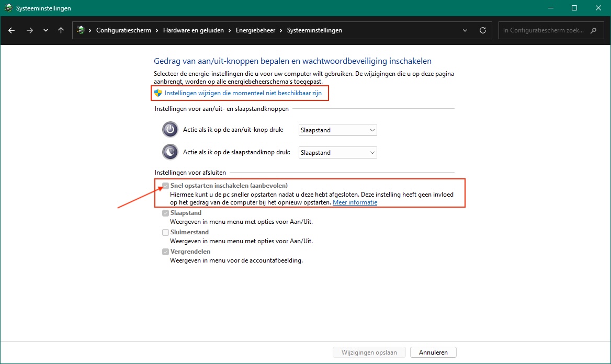
Task: Click the power button icon
Action: coord(170,130)
